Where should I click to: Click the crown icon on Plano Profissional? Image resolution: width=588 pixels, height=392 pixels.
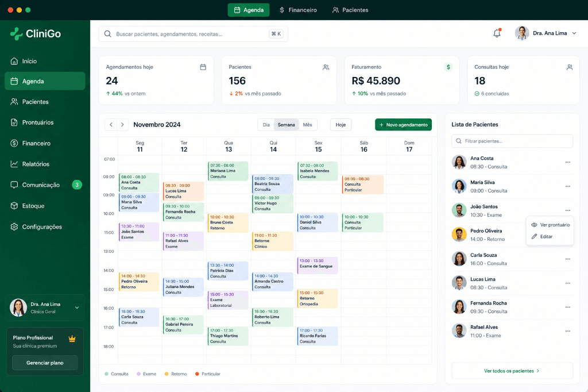click(x=72, y=339)
